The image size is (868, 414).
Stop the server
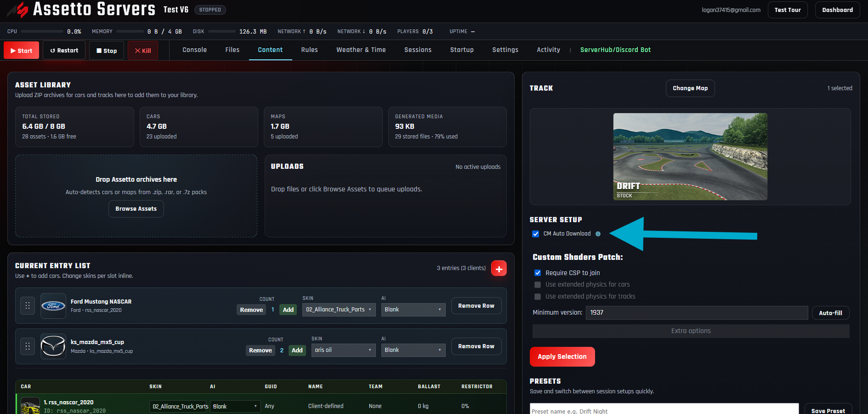pos(107,51)
